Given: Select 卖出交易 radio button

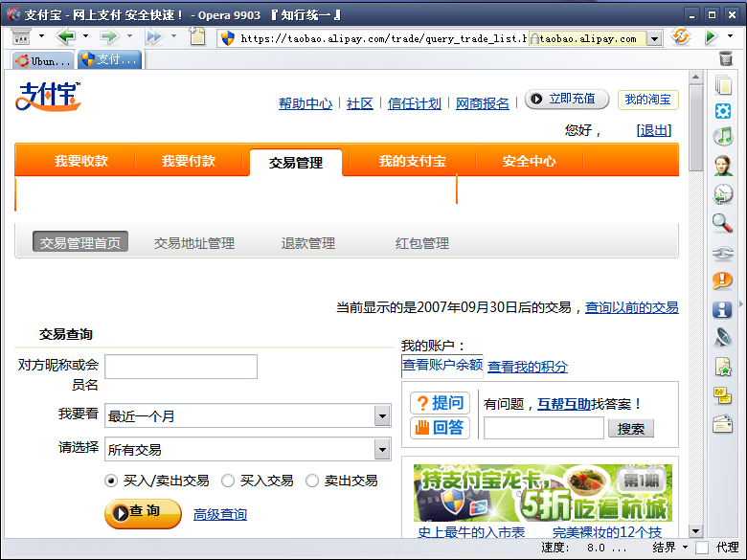Looking at the screenshot, I should click(312, 481).
